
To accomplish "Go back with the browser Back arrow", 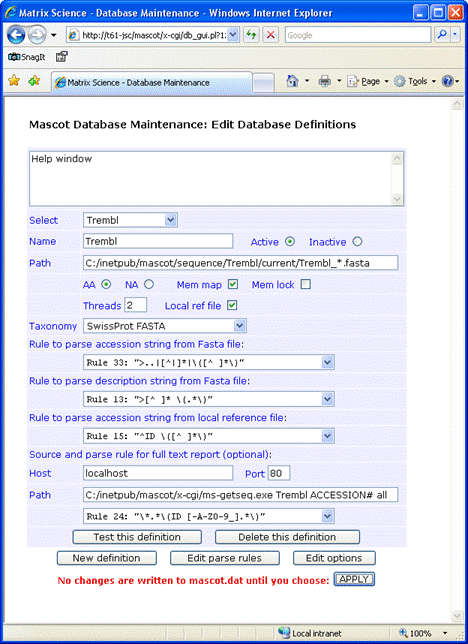I will (16, 35).
